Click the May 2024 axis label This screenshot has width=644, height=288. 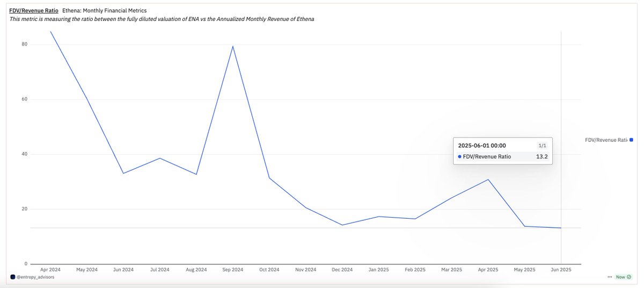(87, 270)
